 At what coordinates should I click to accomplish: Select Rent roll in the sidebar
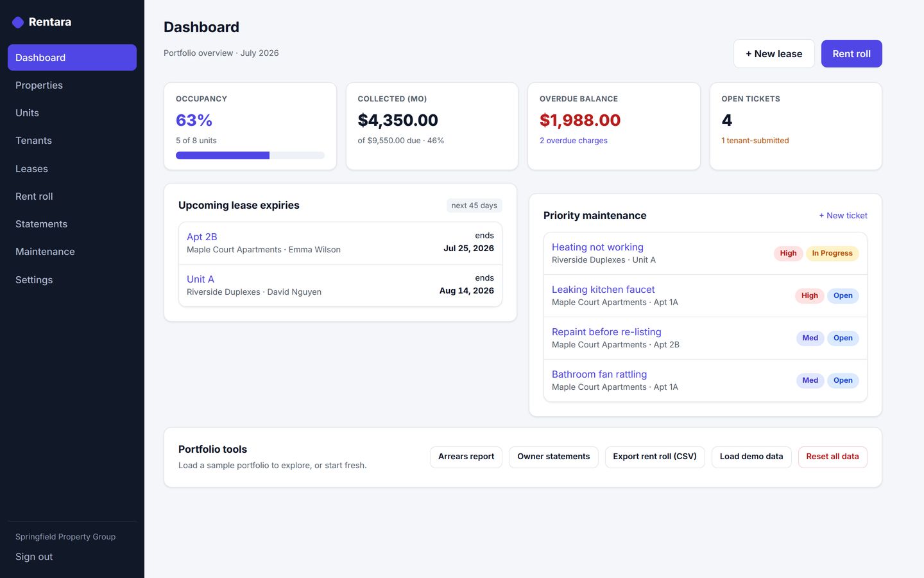(72, 197)
